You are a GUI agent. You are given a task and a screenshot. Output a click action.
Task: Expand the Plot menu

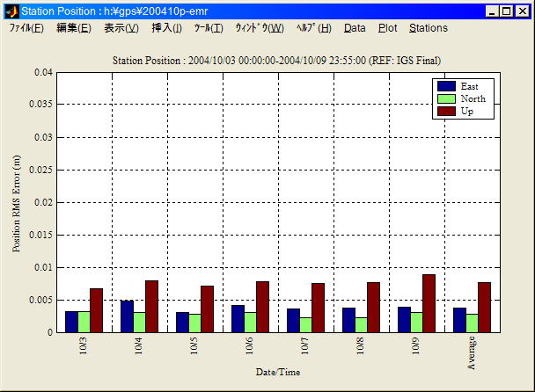coord(387,28)
